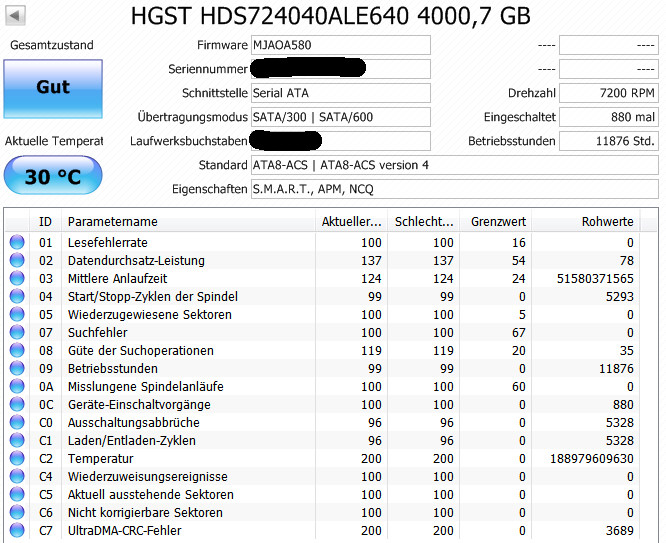Click status orb for Lesefehlerrate row
666x543 pixels.
17,242
